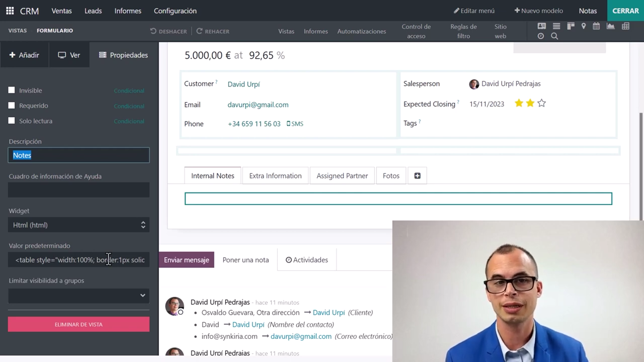Click the Customer field help question mark
Image resolution: width=644 pixels, height=362 pixels.
point(216,81)
